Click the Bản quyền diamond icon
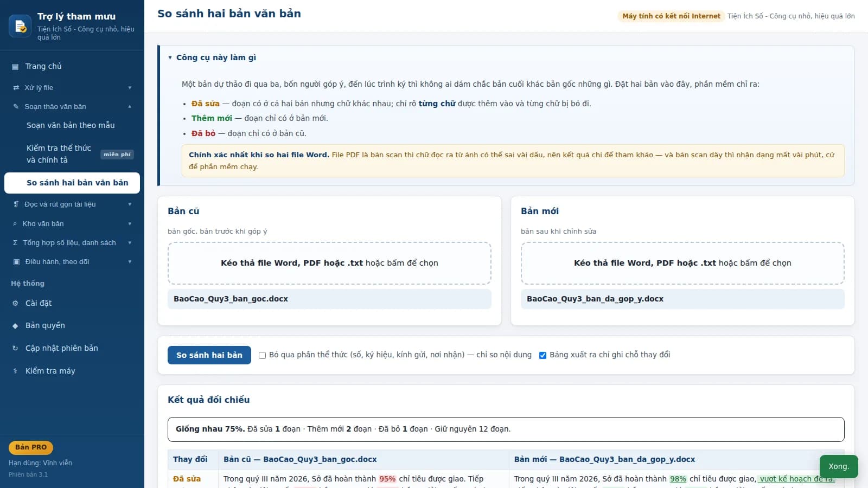Viewport: 868px width, 488px height. (x=15, y=326)
